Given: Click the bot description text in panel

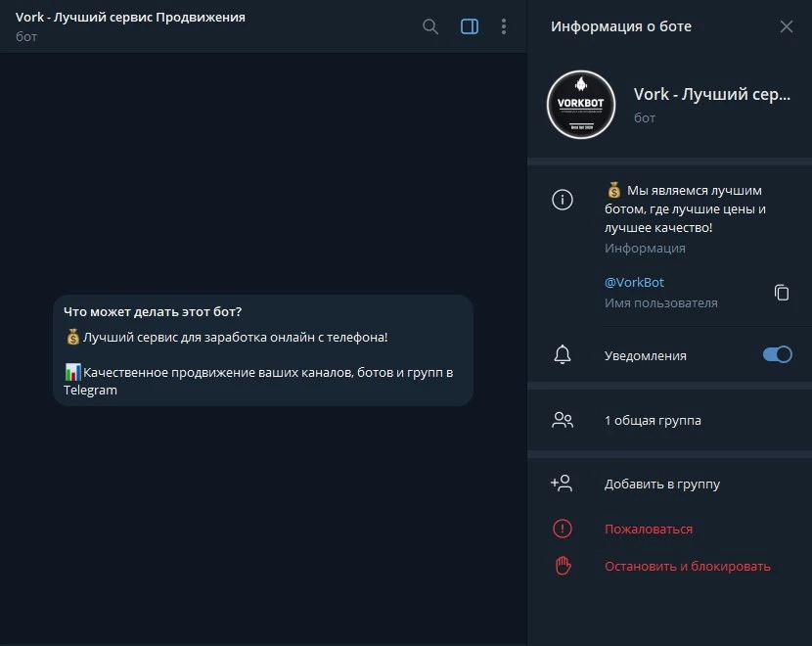Looking at the screenshot, I should [x=683, y=208].
